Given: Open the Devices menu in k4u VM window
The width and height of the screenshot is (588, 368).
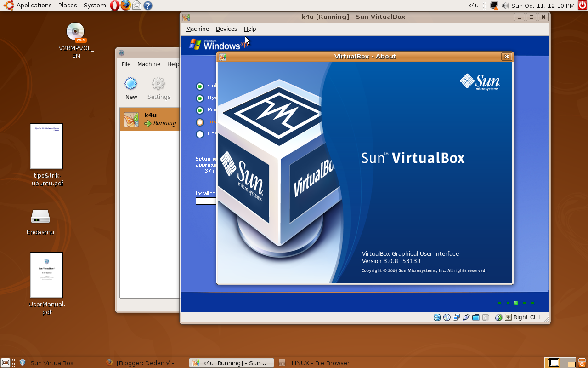Looking at the screenshot, I should [x=226, y=29].
